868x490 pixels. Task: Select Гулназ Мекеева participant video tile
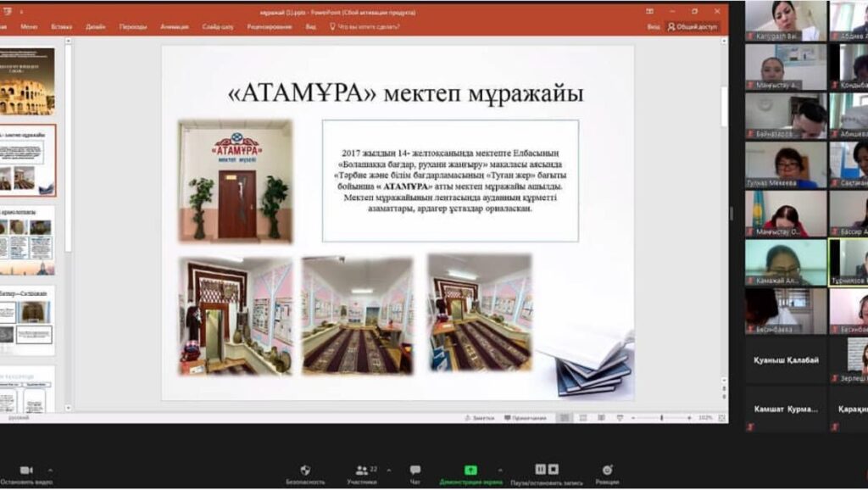786,165
